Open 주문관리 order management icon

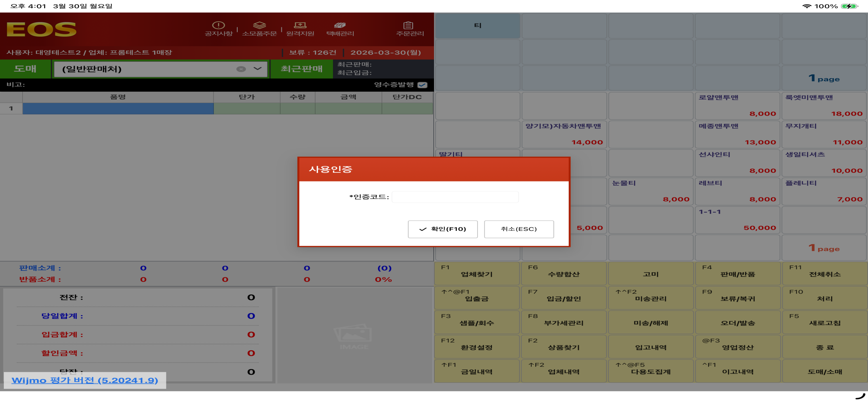[x=410, y=29]
